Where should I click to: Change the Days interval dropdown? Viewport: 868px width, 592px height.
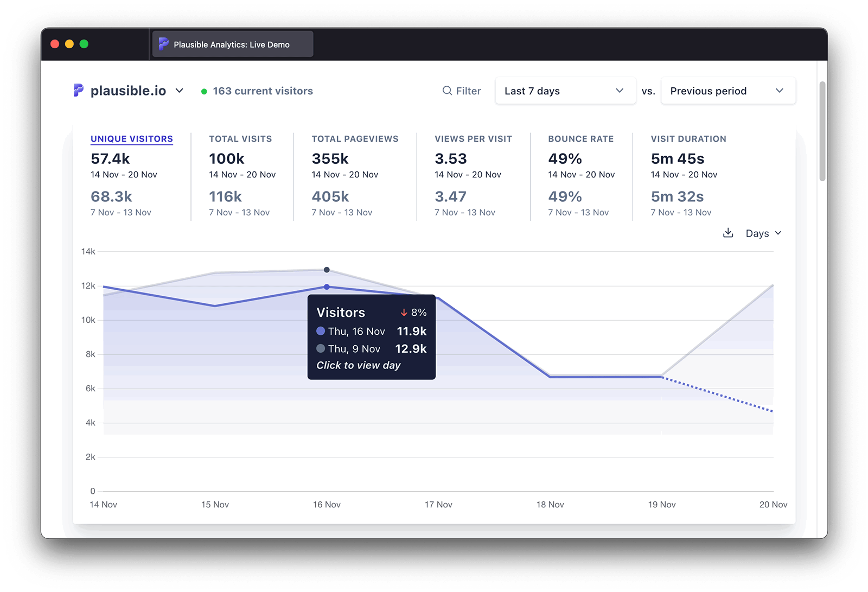(x=763, y=233)
